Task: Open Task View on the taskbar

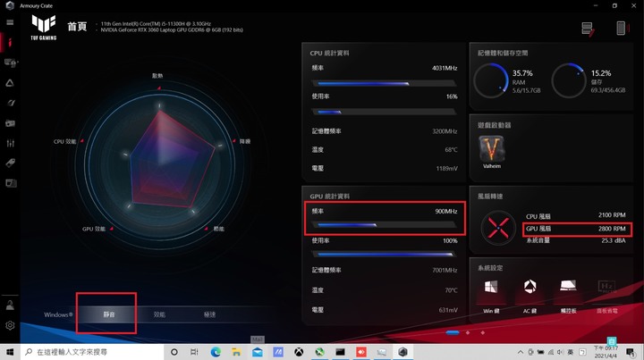Action: [x=194, y=352]
